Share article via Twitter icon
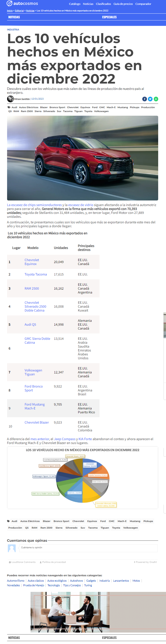Screen dimensions: 166x644 (150, 99)
